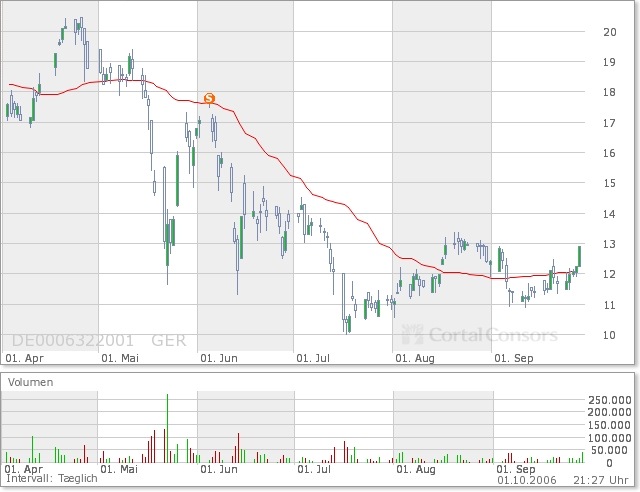Image resolution: width=640 pixels, height=492 pixels.
Task: Click the last green candlestick near 13
Action: pos(579,256)
